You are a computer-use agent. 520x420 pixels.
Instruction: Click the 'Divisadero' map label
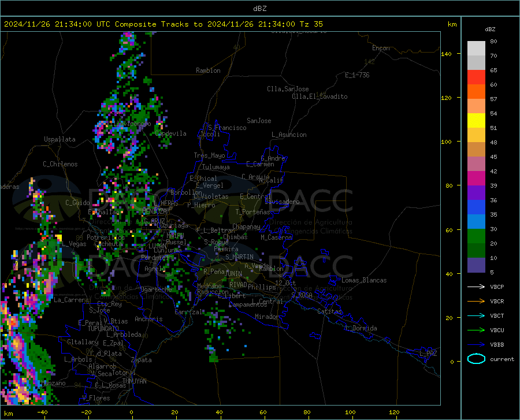[282, 202]
